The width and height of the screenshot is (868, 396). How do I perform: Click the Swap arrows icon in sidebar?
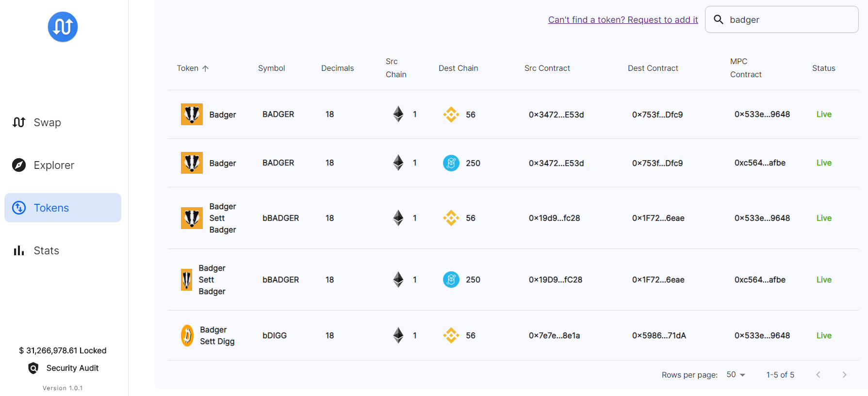tap(19, 122)
